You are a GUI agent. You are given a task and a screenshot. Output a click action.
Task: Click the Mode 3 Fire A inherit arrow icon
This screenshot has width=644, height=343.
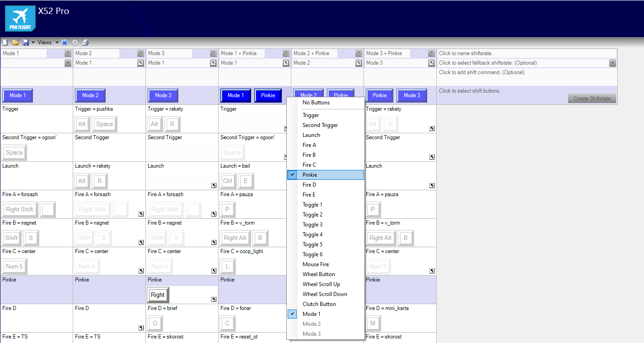[214, 214]
